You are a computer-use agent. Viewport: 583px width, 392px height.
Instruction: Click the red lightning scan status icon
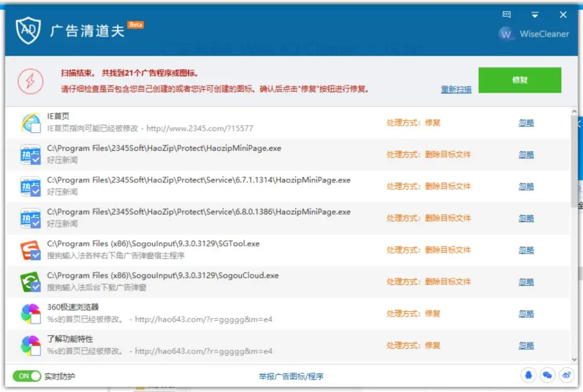[x=30, y=81]
